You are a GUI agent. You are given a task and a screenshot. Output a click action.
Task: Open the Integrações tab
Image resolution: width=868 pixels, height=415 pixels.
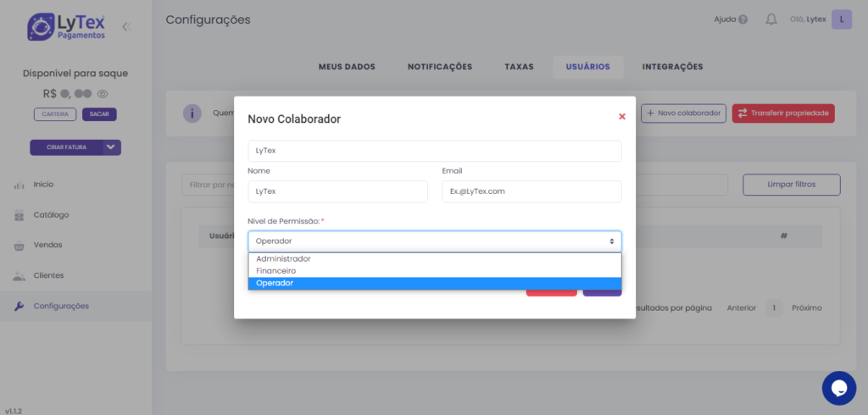[x=672, y=67]
